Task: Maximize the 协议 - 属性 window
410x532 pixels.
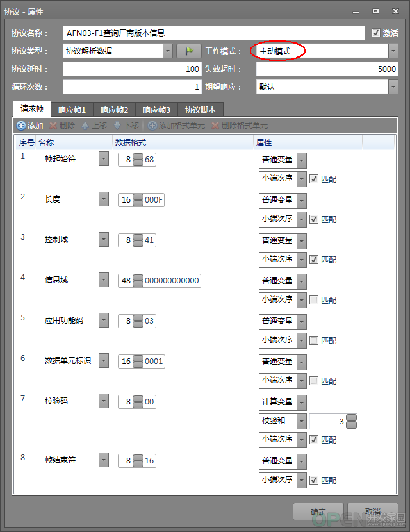Action: [375, 11]
